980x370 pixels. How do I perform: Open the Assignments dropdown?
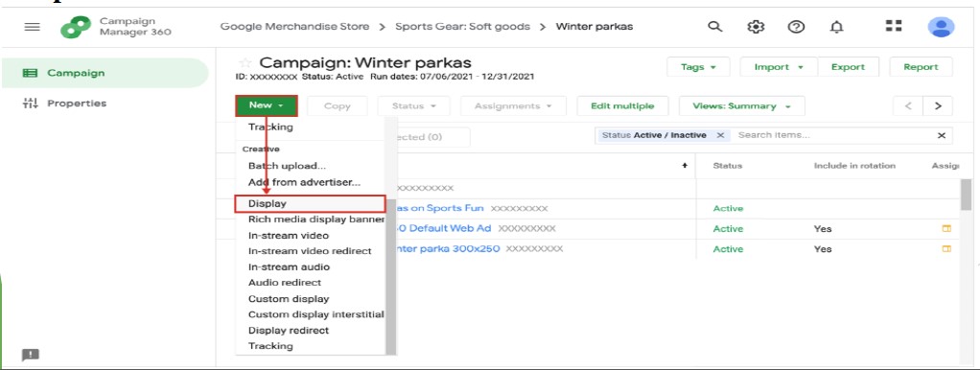point(513,106)
